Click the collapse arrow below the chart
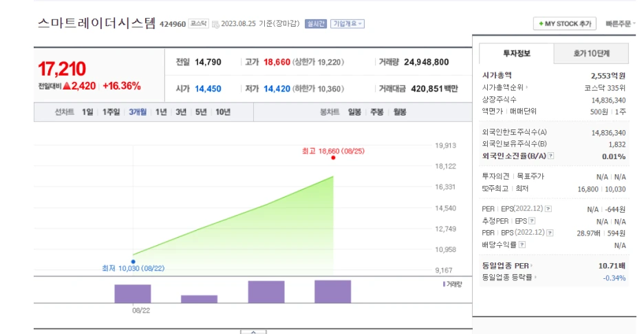This screenshot has height=334, width=644. 253,331
